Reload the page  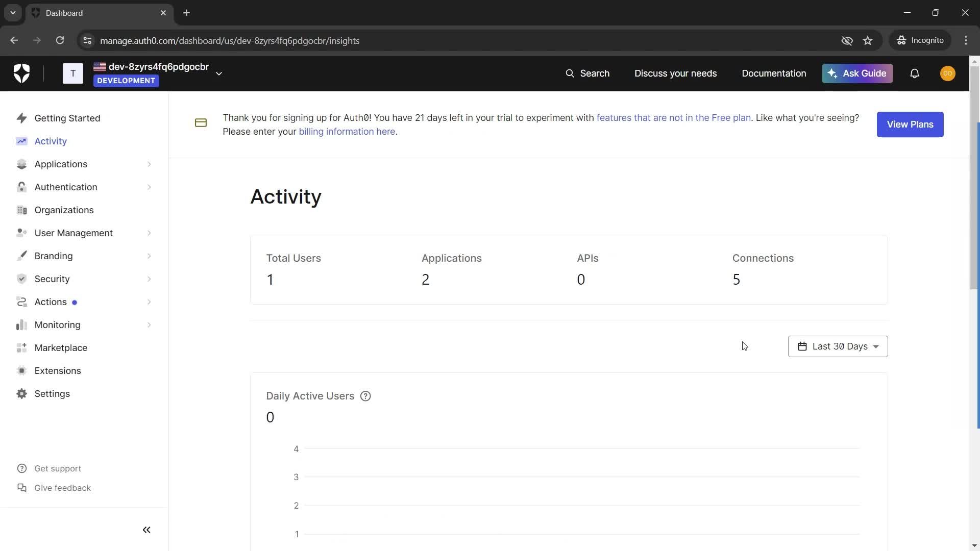coord(60,40)
